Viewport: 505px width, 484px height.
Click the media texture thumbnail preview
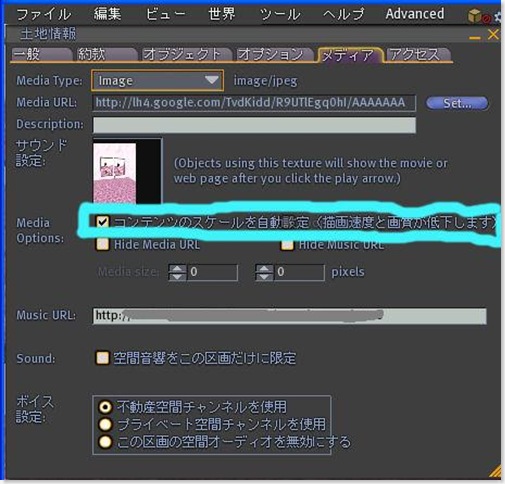coord(127,171)
